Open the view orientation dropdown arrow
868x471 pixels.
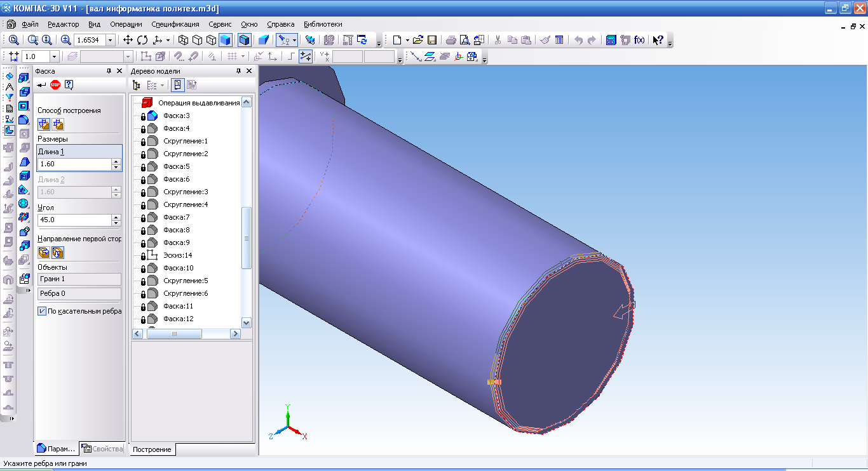tap(166, 40)
